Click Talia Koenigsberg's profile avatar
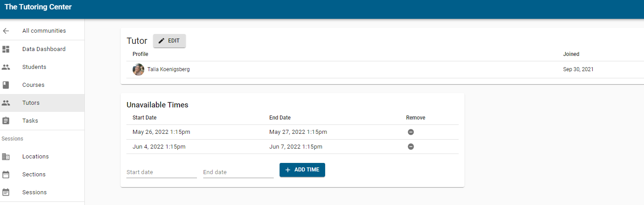This screenshot has width=644, height=205. coord(138,69)
